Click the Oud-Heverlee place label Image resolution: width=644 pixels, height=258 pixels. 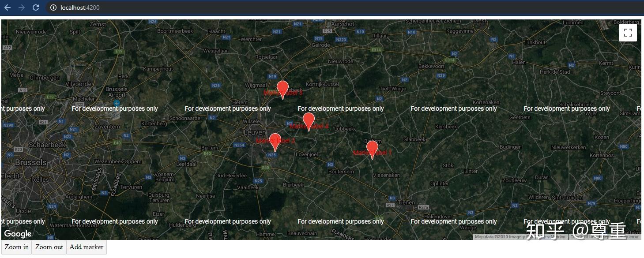click(x=231, y=176)
